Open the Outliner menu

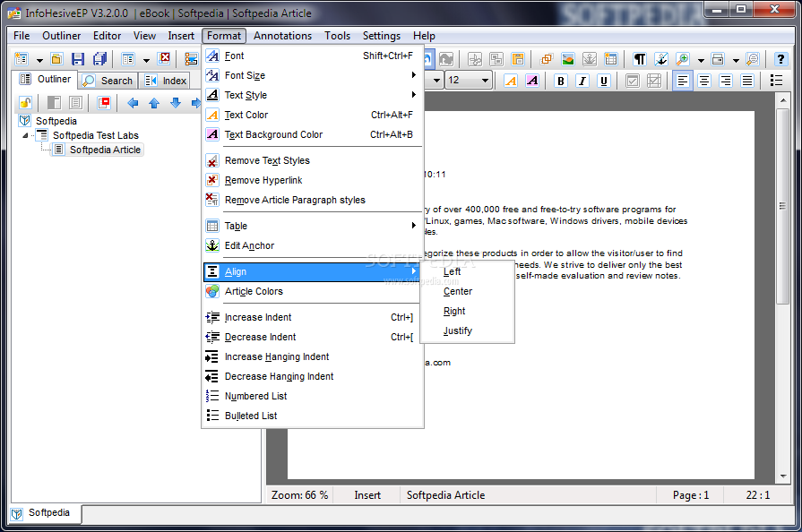coord(61,36)
